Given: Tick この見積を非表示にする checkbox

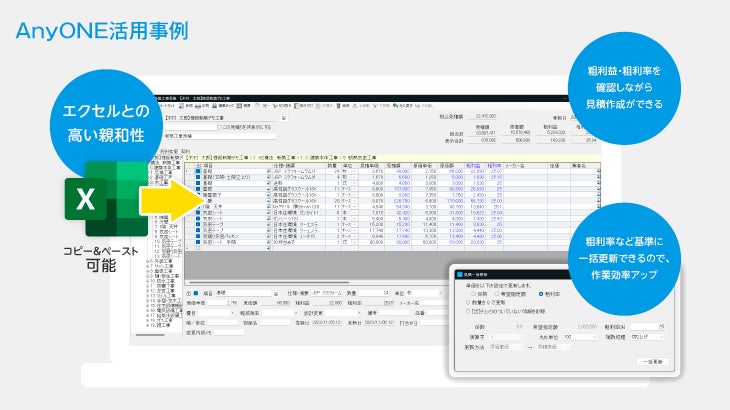Looking at the screenshot, I should coord(220,127).
